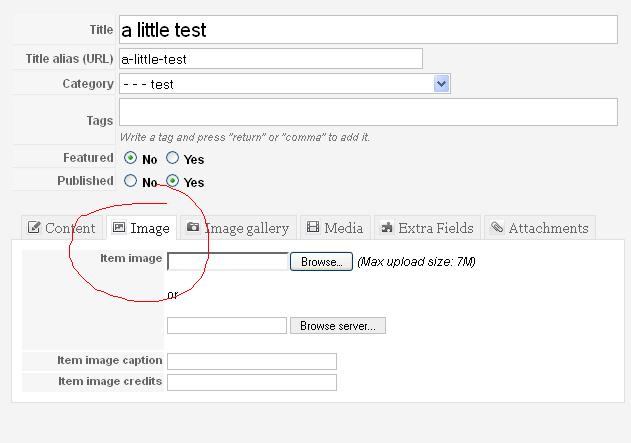Set Published to No

(x=130, y=181)
